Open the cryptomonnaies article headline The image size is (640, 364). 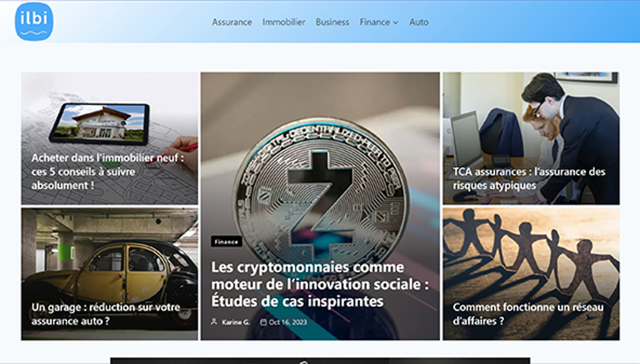click(320, 284)
